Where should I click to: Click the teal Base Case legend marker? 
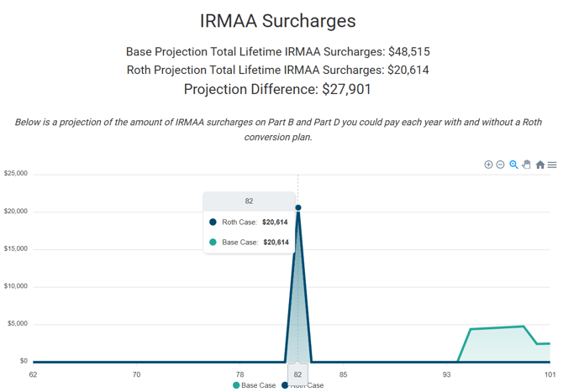tap(236, 385)
